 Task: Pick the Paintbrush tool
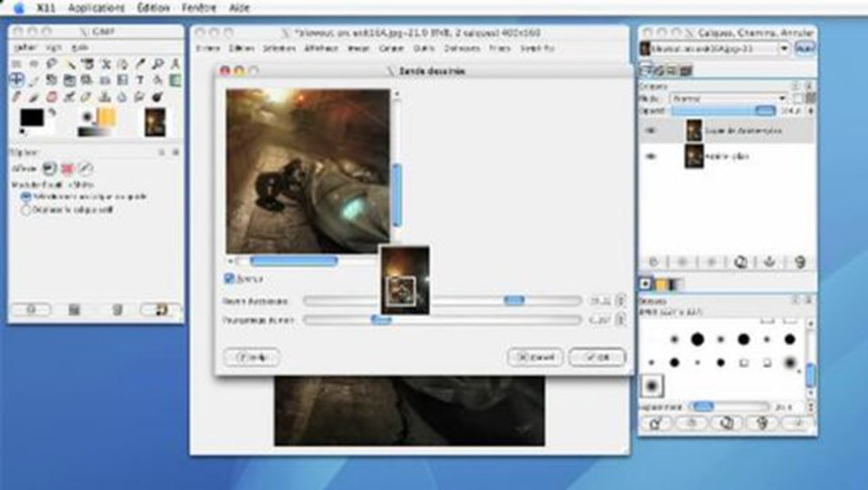(x=34, y=97)
